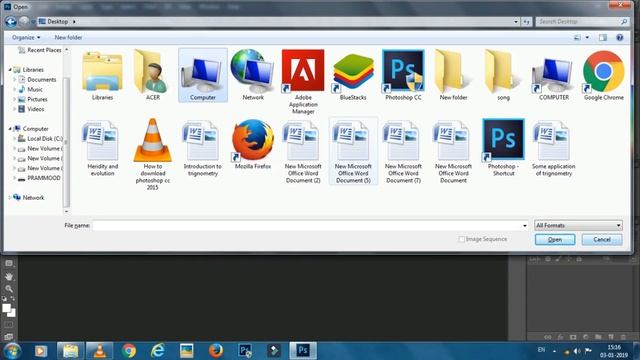640x360 pixels.
Task: Expand the File name history dropdown
Action: click(x=525, y=225)
